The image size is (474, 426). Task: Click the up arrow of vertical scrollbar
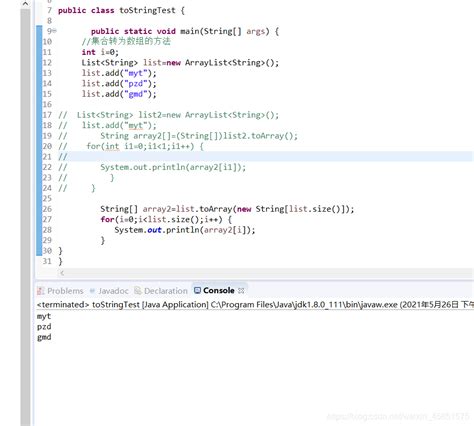(25, 4)
